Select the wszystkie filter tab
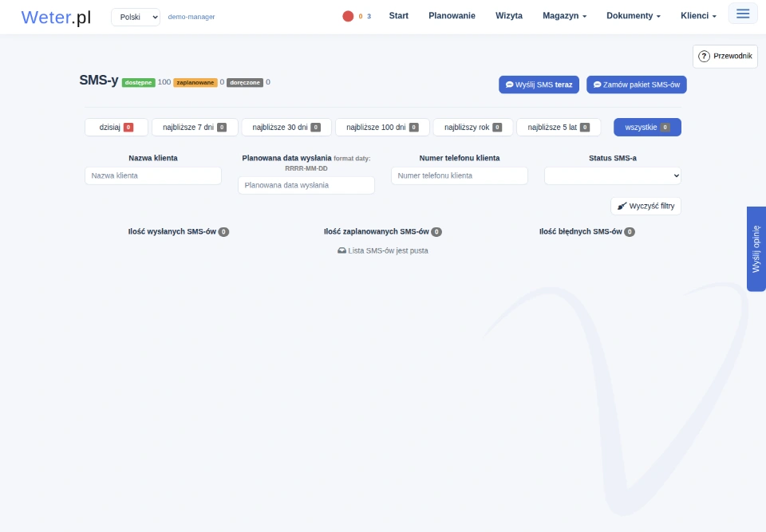The image size is (766, 532). coord(647,127)
